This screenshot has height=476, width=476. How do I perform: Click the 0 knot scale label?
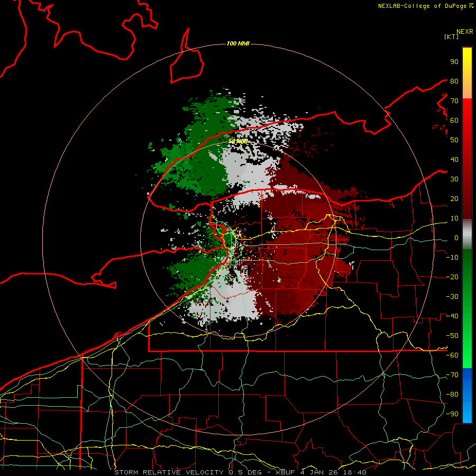[456, 237]
